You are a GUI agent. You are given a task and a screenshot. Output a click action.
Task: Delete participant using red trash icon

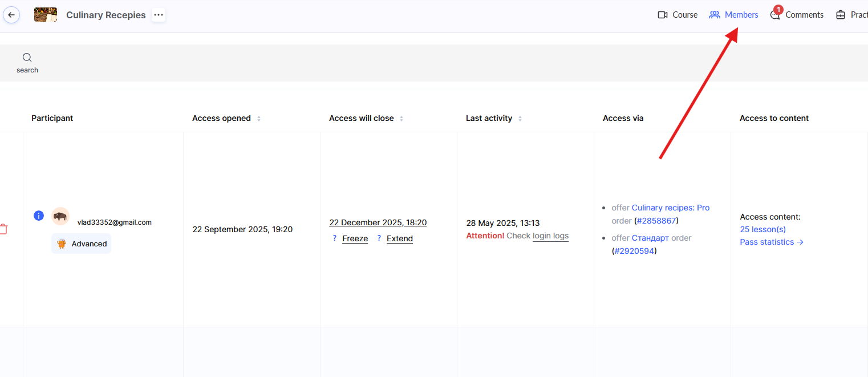pos(3,229)
